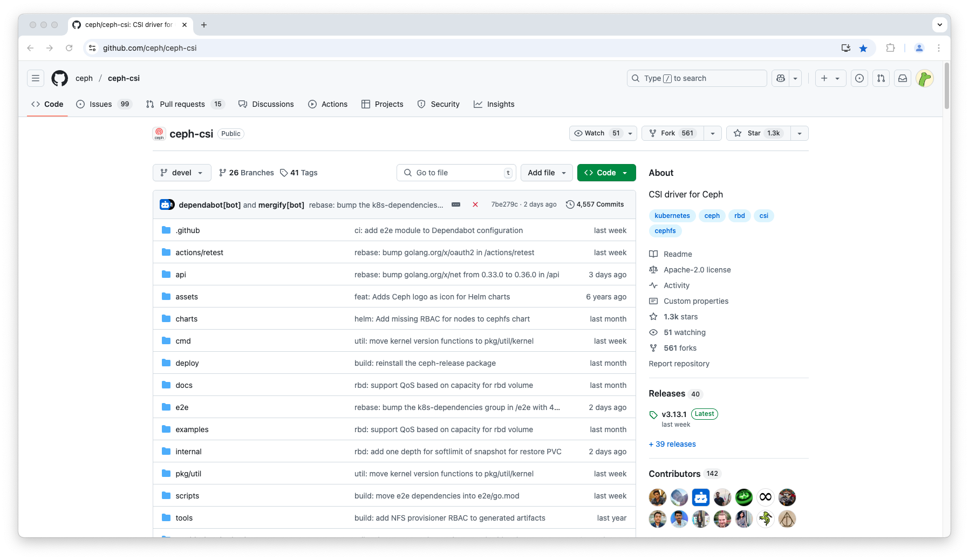The image size is (969, 560).
Task: Open the + 39 releases link
Action: pyautogui.click(x=672, y=444)
